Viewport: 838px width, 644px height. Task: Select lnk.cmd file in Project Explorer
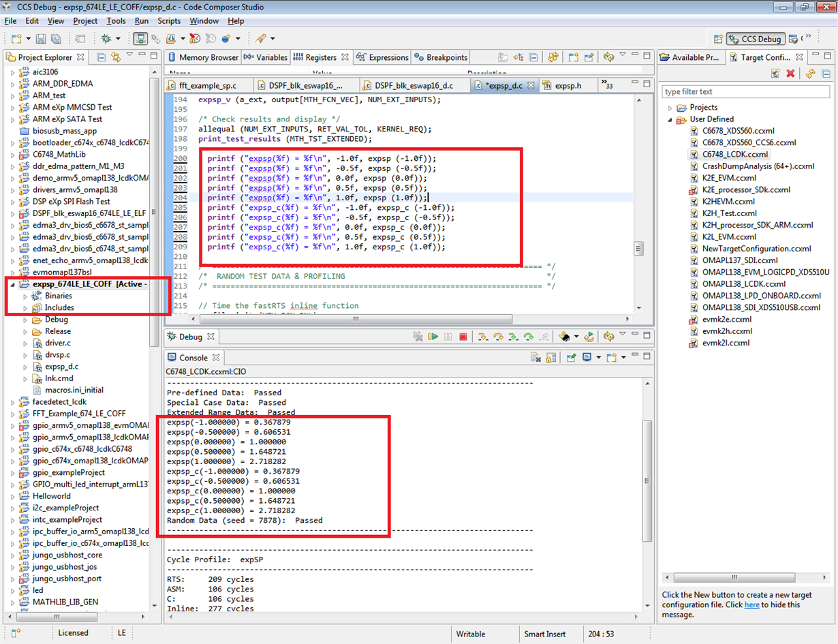coord(59,378)
